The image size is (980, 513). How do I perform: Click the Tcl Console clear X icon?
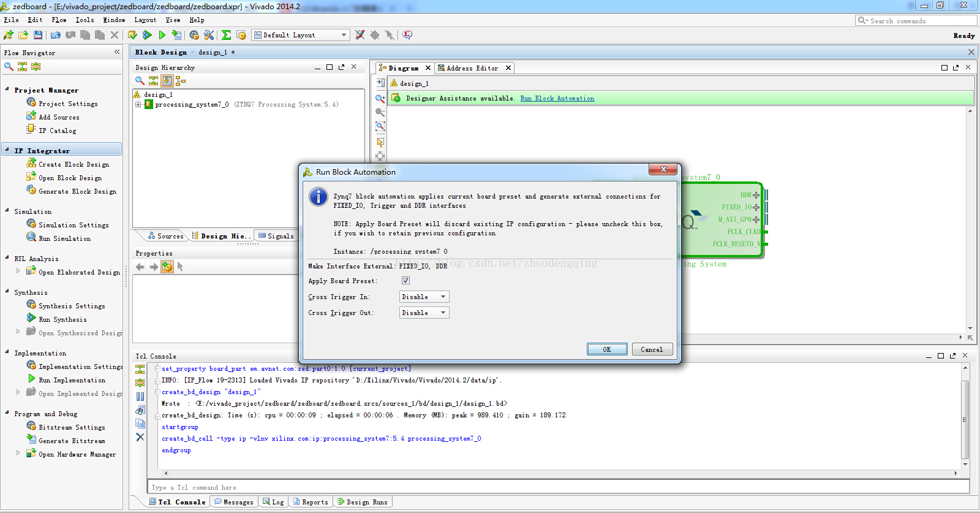pos(140,437)
